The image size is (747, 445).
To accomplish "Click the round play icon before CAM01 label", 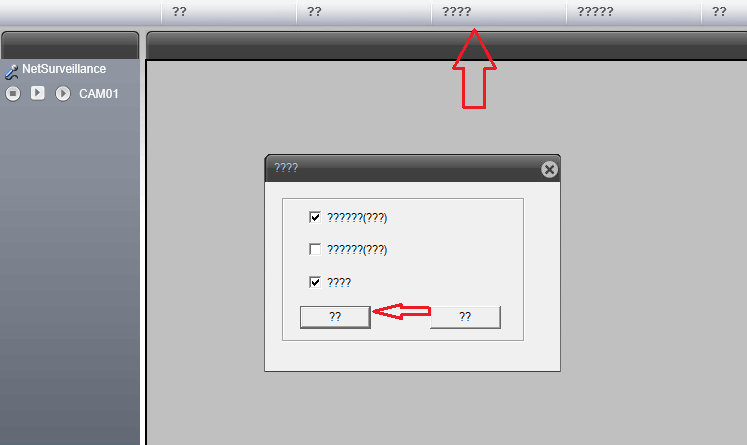I will pos(62,93).
